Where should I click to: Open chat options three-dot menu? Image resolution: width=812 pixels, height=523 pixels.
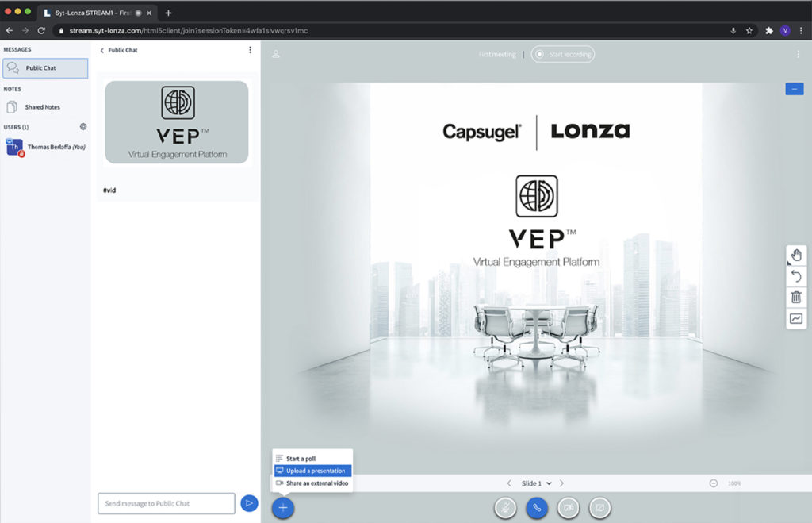250,50
